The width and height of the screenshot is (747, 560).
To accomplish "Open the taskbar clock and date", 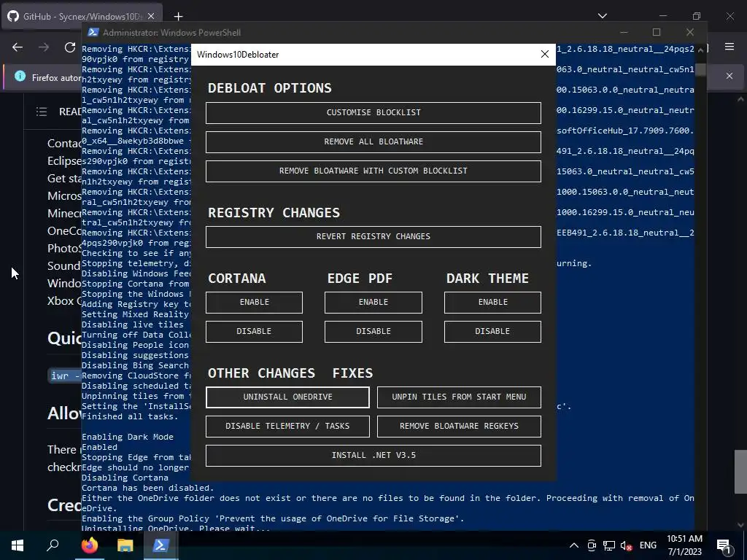I will click(x=684, y=545).
